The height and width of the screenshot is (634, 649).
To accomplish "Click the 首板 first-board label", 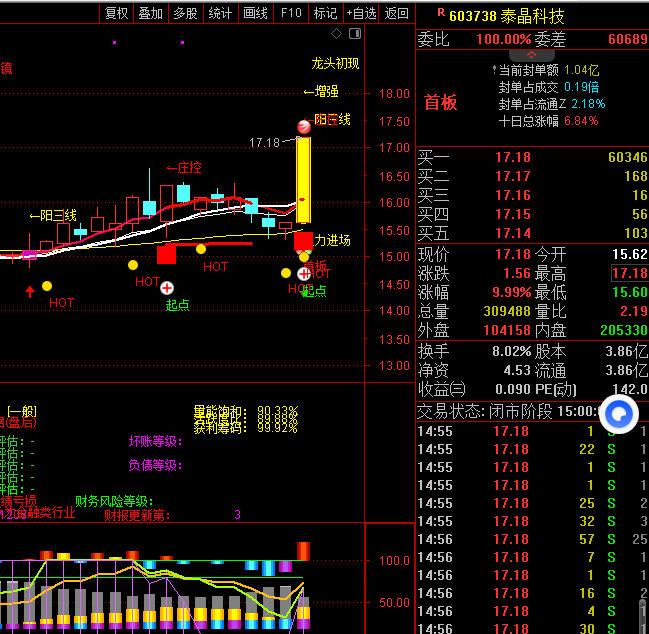I will click(x=440, y=102).
